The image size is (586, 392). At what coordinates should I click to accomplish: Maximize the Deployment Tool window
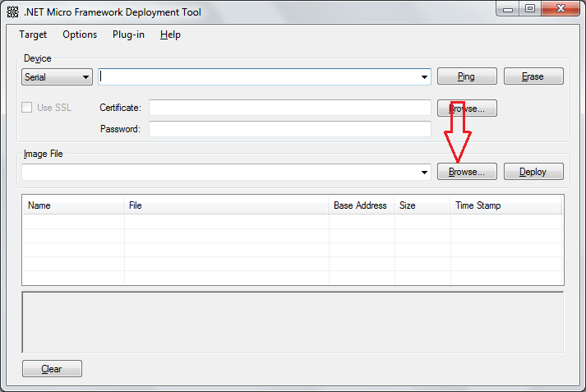click(x=530, y=9)
